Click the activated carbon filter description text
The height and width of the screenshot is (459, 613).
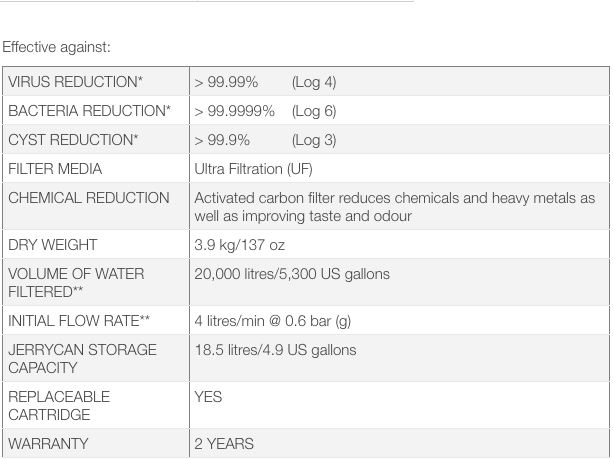[394, 207]
